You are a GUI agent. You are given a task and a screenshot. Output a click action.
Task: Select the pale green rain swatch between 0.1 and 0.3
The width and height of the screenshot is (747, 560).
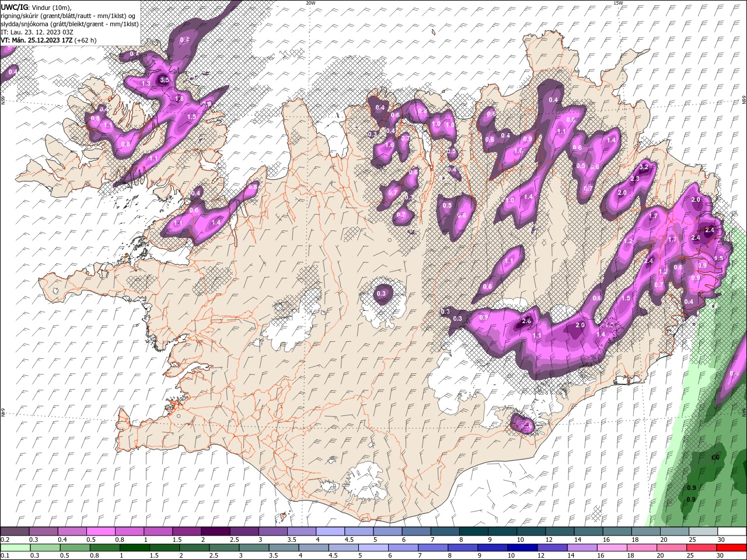pos(15,547)
